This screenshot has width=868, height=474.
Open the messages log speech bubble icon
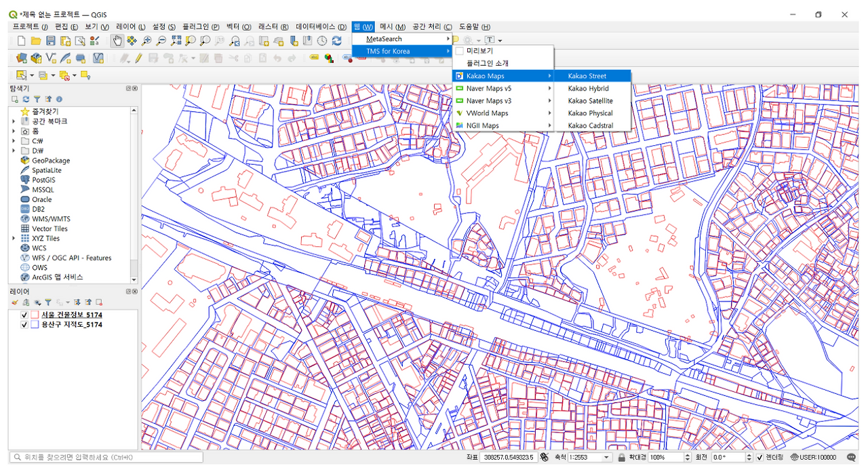pos(851,458)
